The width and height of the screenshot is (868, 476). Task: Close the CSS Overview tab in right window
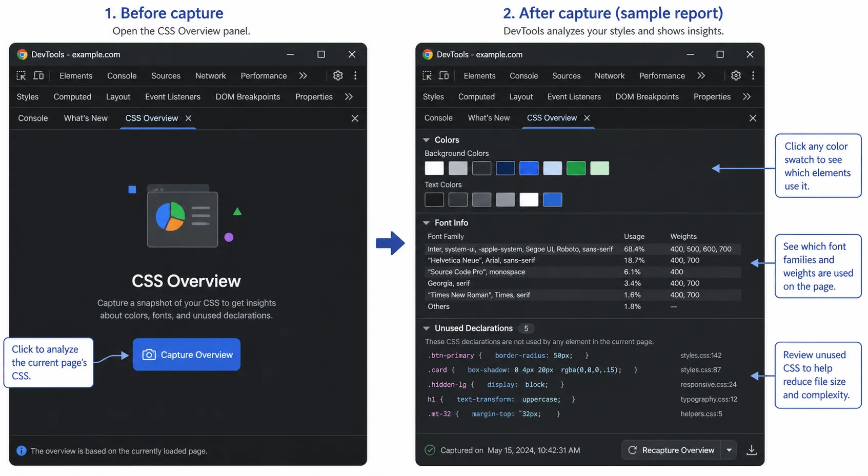coord(587,118)
